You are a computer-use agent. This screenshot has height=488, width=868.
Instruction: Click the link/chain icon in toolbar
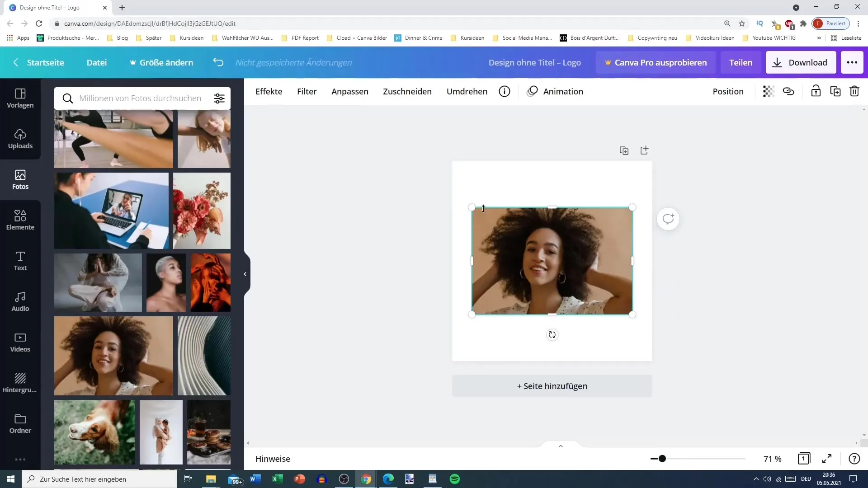coord(789,92)
